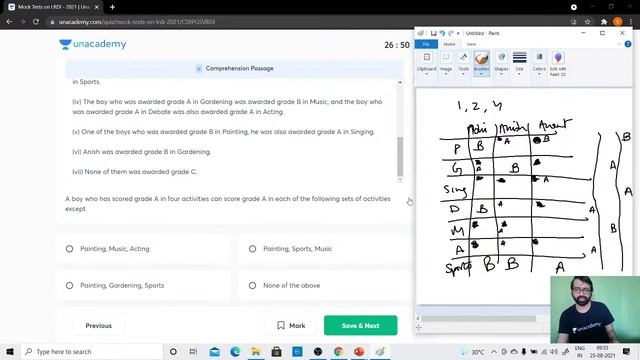Open Task View on taskbar

click(x=193, y=351)
